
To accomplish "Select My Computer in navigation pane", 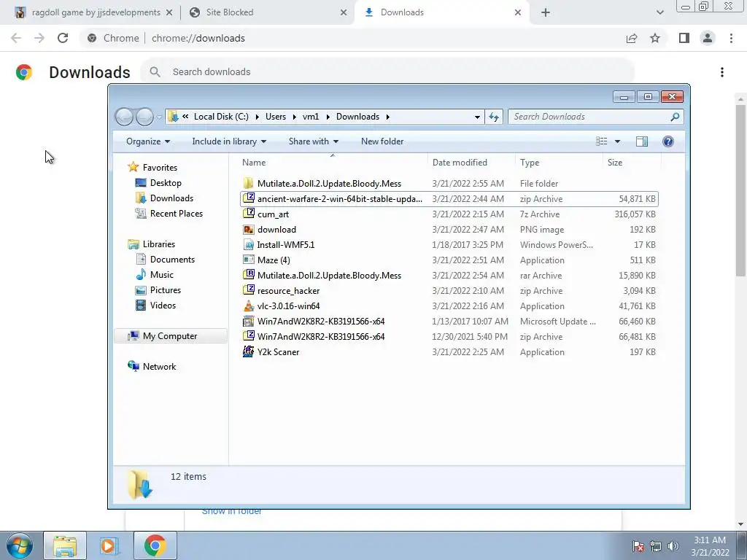I will [170, 336].
